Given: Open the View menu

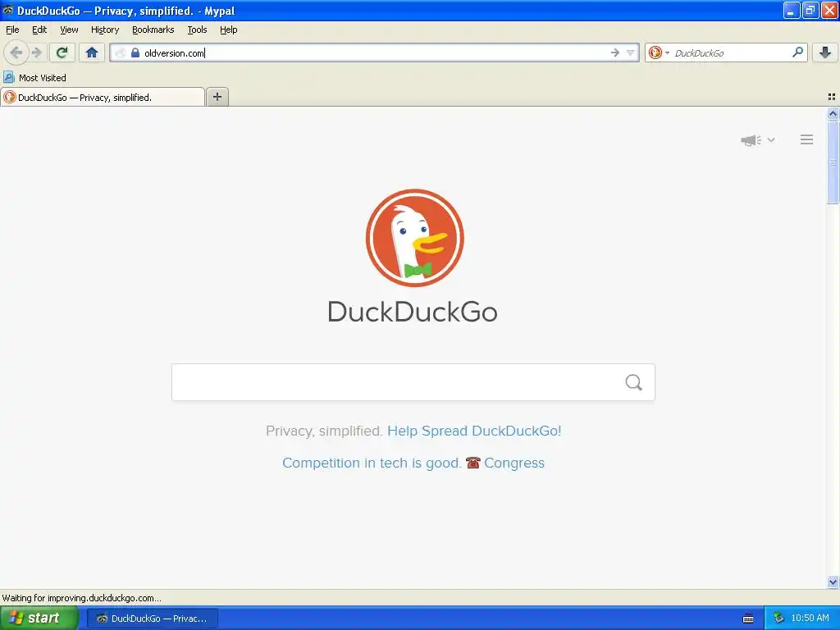Looking at the screenshot, I should tap(69, 30).
